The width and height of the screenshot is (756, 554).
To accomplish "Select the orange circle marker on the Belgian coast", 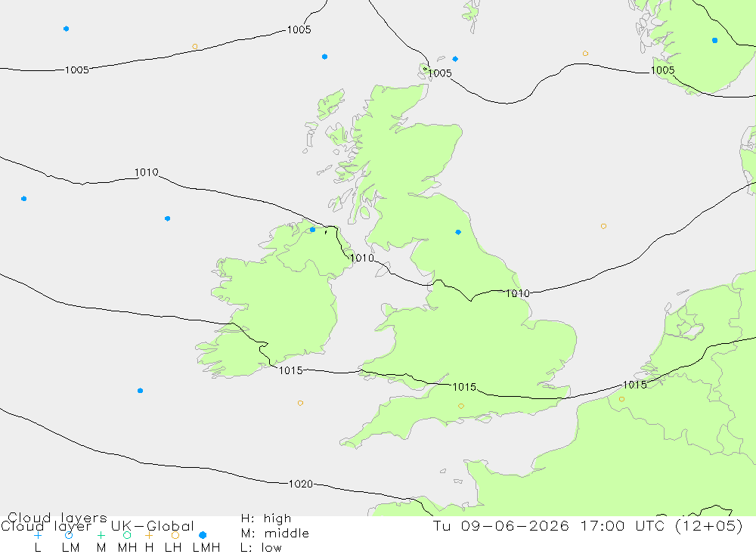I will [621, 399].
